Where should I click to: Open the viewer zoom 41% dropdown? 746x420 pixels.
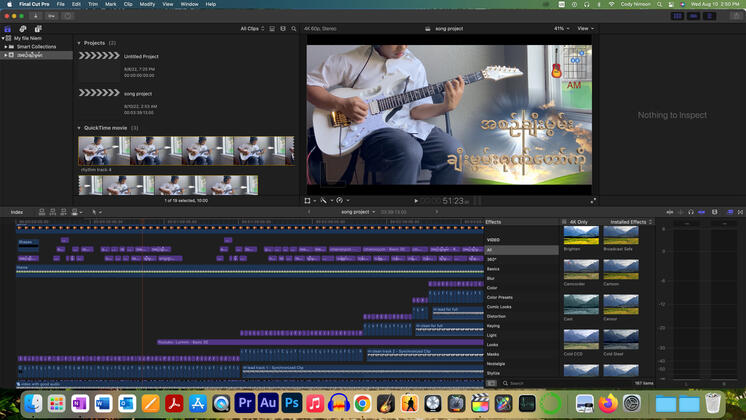(x=561, y=29)
